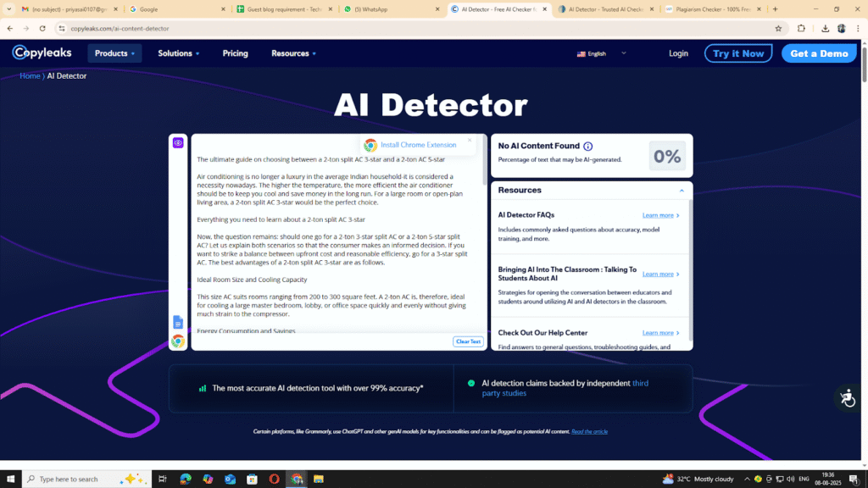Click the Login link
Screen dimensions: 868x488
(x=678, y=53)
